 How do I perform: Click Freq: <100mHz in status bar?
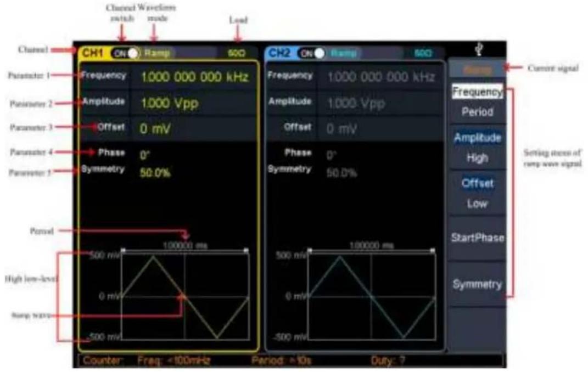click(x=173, y=361)
